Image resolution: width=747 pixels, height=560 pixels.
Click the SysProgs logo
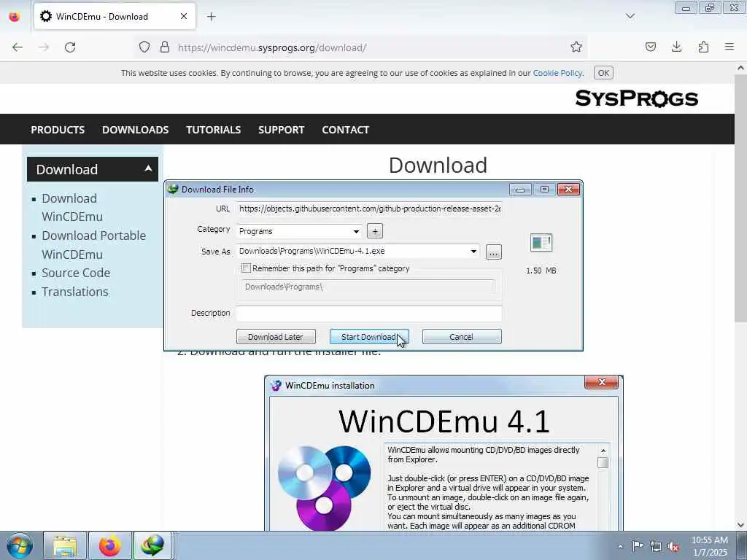point(636,98)
